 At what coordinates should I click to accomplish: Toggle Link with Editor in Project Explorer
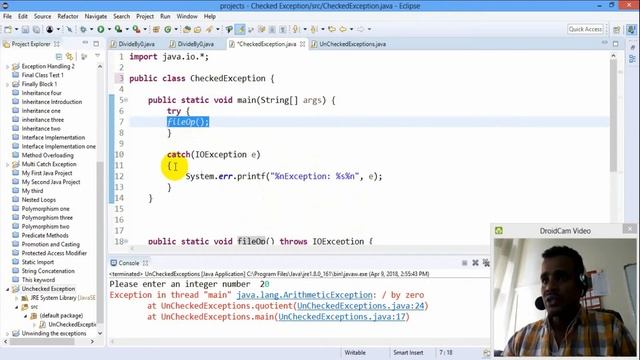click(x=69, y=56)
